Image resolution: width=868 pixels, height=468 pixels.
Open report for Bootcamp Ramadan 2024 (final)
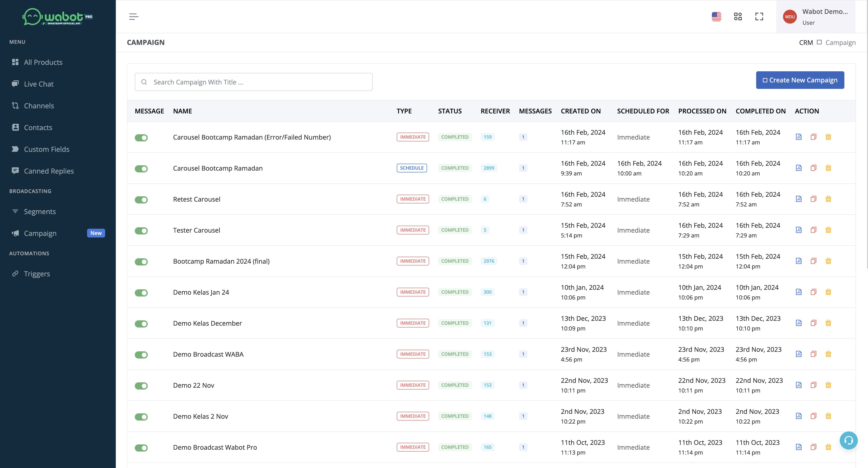[x=799, y=261]
